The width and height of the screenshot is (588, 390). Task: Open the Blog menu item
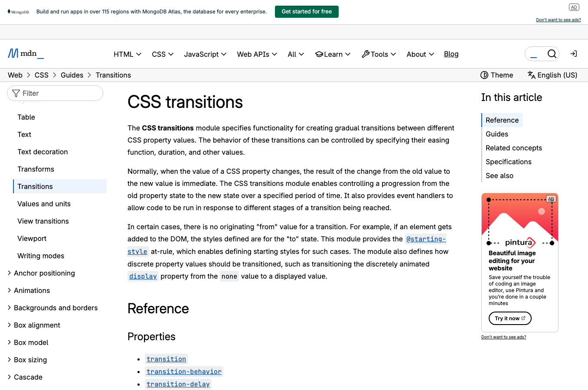tap(451, 54)
